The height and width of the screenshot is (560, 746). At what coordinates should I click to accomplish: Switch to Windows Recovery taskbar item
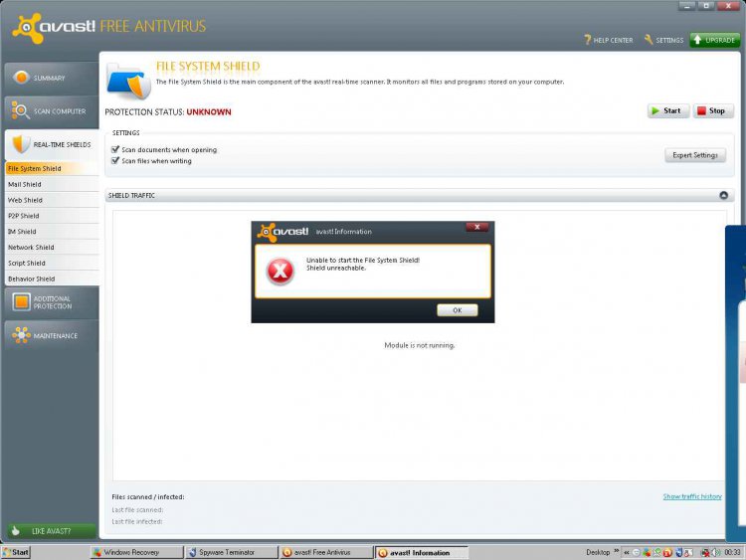(x=136, y=552)
